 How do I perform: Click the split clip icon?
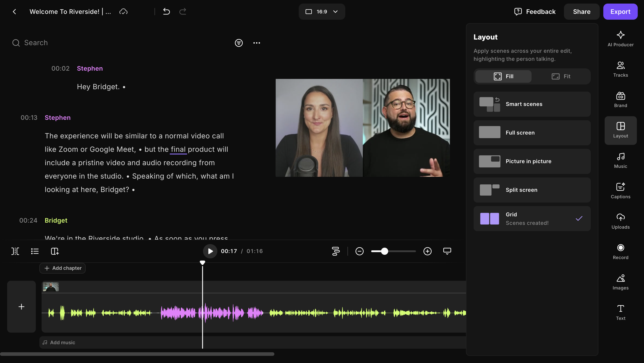click(15, 251)
